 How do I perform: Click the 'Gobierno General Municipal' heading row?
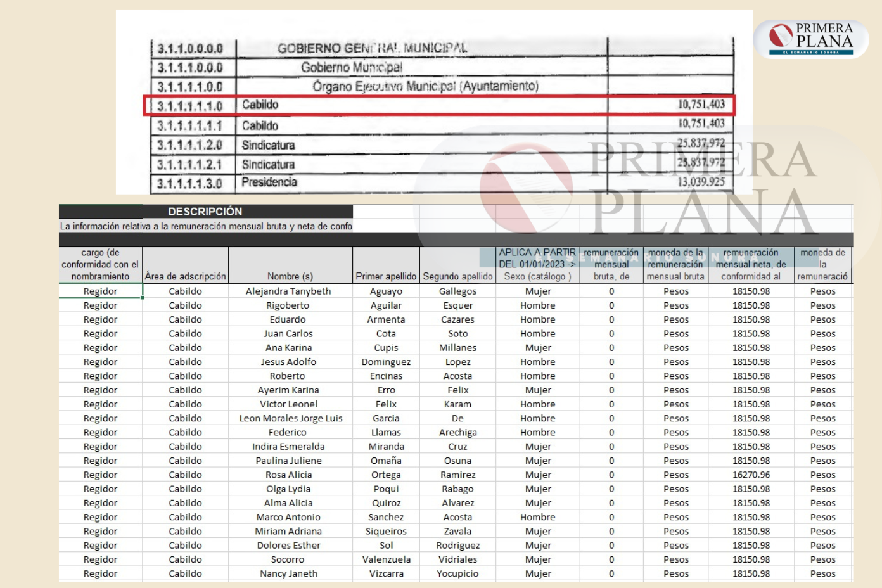tap(372, 48)
